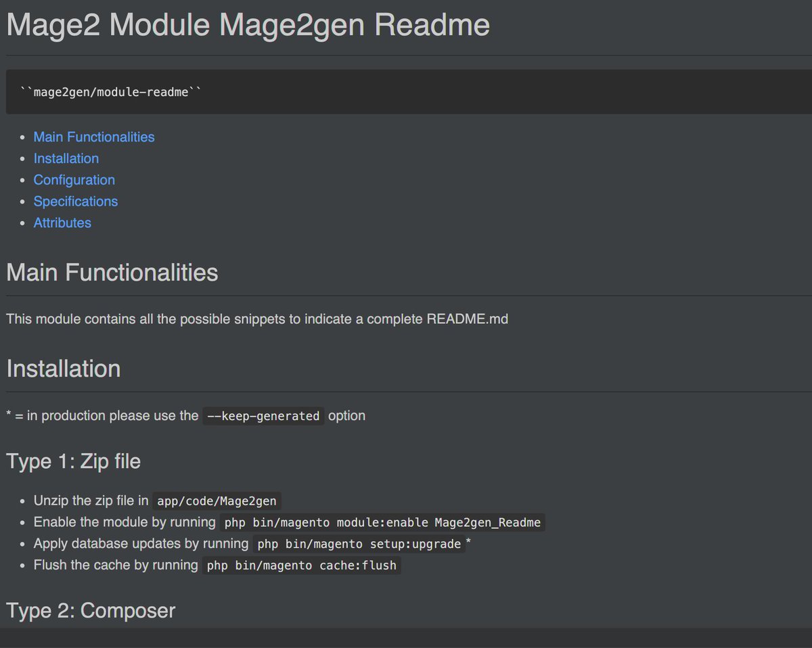The width and height of the screenshot is (812, 648).
Task: Select the app/code/Mage2gen path code
Action: (x=217, y=501)
